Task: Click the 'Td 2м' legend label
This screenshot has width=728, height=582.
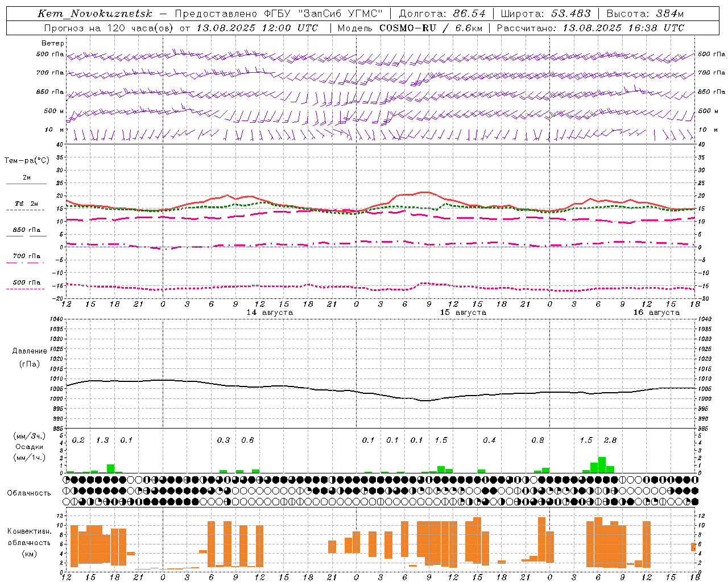Action: [x=27, y=203]
